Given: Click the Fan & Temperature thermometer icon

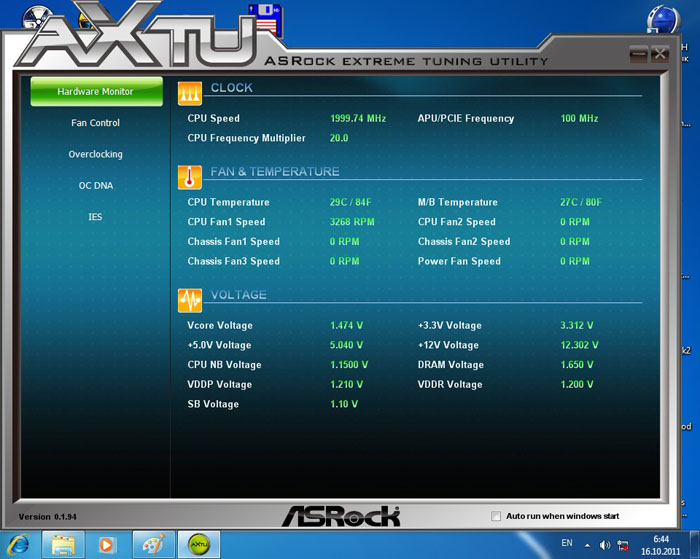Looking at the screenshot, I should pyautogui.click(x=190, y=177).
